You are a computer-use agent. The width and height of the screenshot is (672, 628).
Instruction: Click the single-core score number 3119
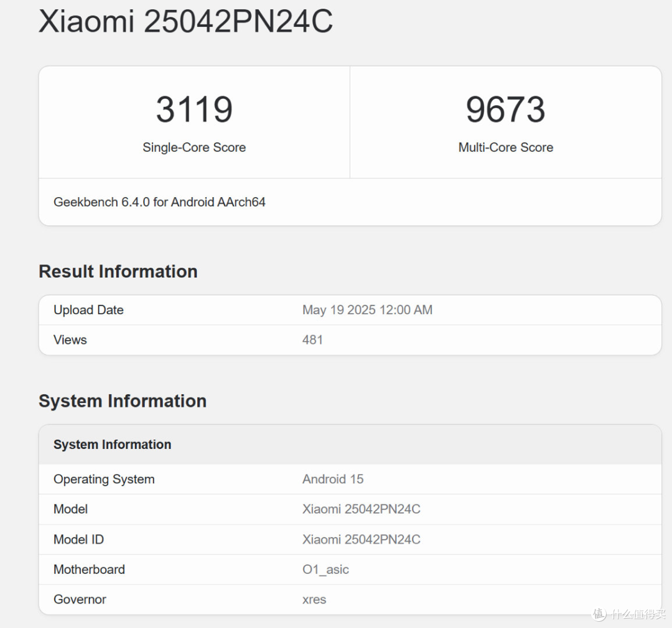pos(194,109)
